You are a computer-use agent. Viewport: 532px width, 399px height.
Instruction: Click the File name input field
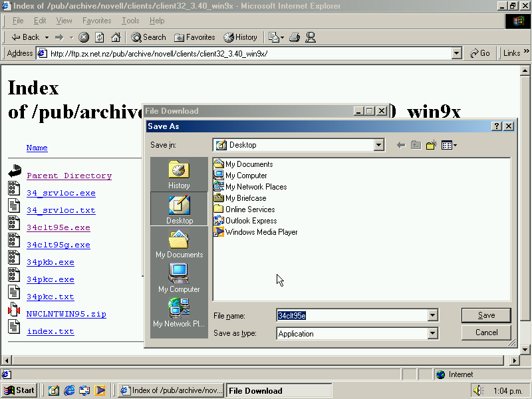(352, 315)
